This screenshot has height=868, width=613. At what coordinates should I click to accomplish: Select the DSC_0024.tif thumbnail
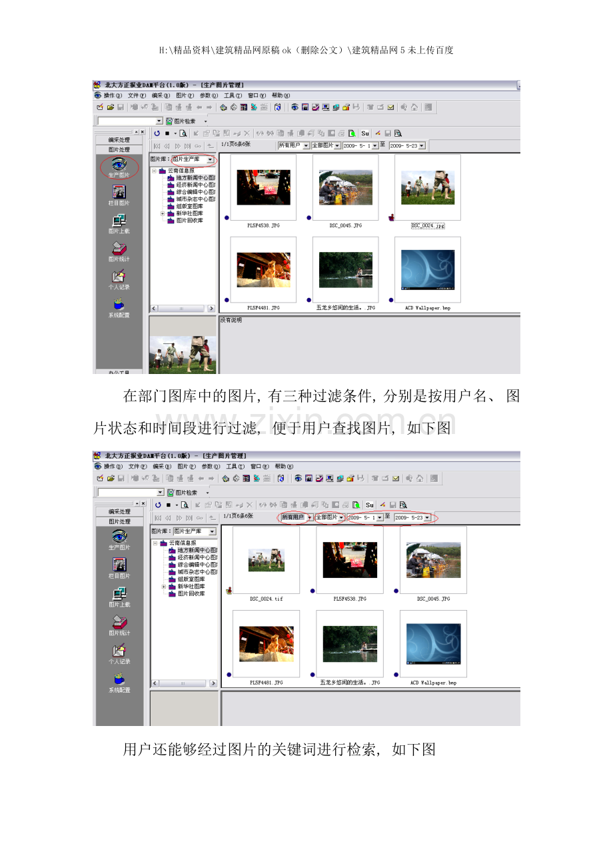pyautogui.click(x=266, y=560)
